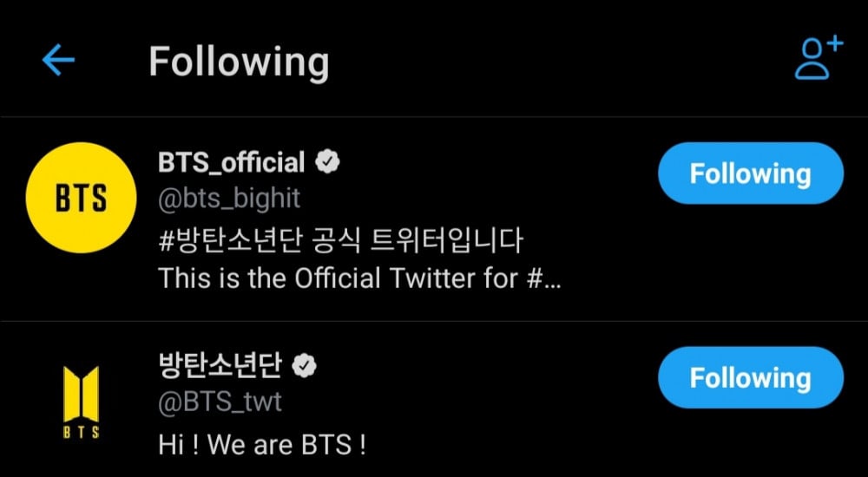Open the add user icon
The image size is (868, 477).
tap(818, 59)
